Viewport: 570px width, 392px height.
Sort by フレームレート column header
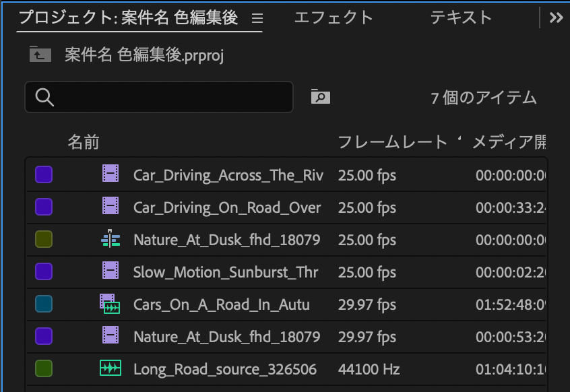[x=392, y=142]
